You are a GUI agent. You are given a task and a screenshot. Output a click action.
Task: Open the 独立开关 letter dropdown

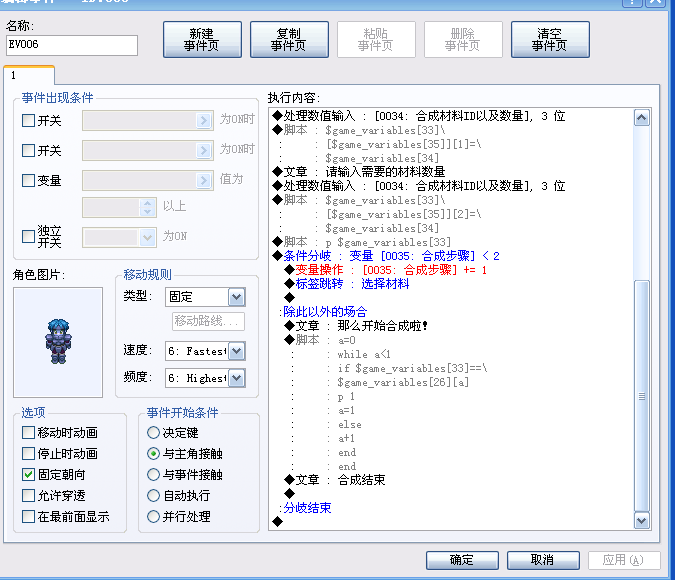[147, 237]
